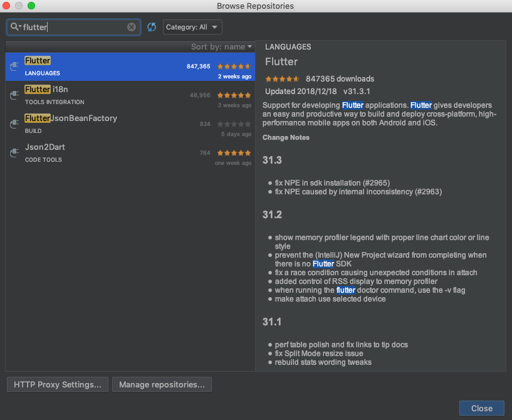
Task: Click the 'Updated 2018/12/18' text
Action: coord(301,91)
